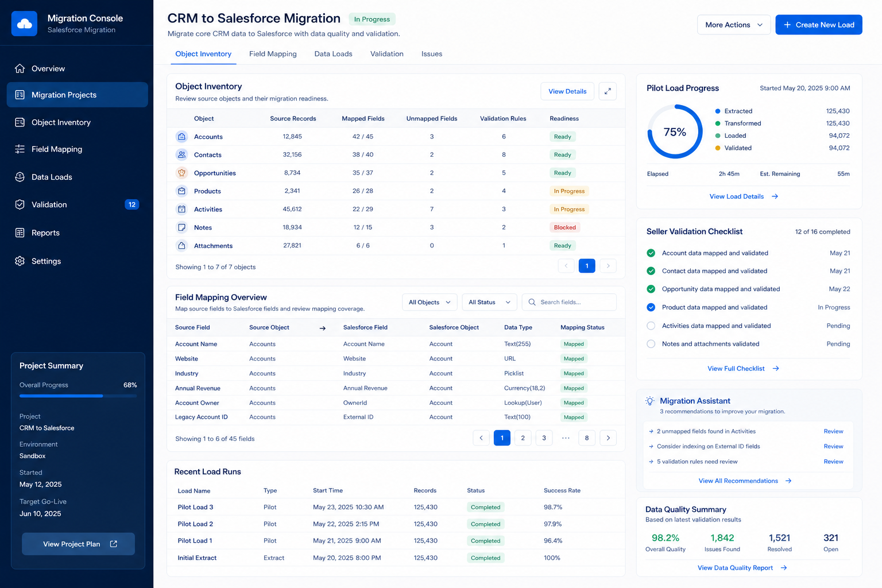The image size is (882, 588).
Task: Click the Reports sidebar icon
Action: click(20, 233)
